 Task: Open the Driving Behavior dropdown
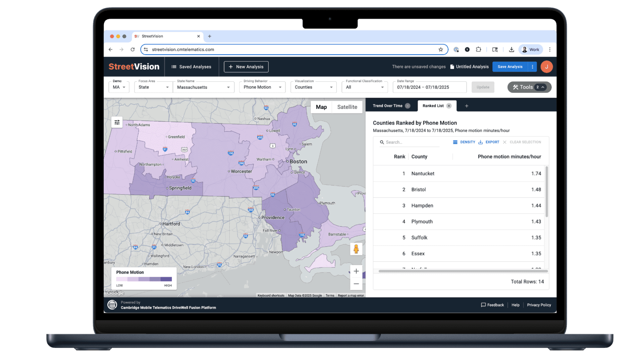pos(262,87)
